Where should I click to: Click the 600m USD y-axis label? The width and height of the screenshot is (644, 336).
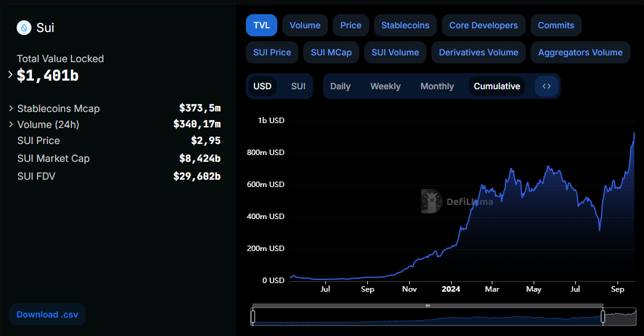click(x=266, y=185)
